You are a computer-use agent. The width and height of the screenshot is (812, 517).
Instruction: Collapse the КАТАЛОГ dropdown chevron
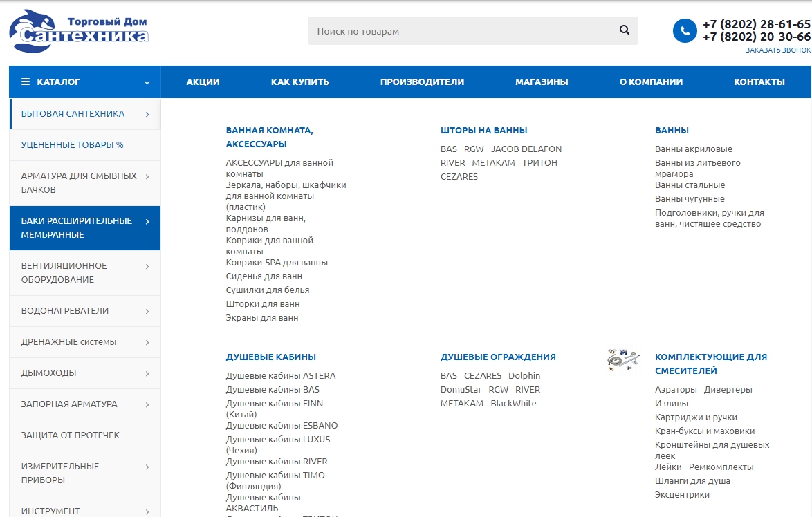pyautogui.click(x=147, y=82)
